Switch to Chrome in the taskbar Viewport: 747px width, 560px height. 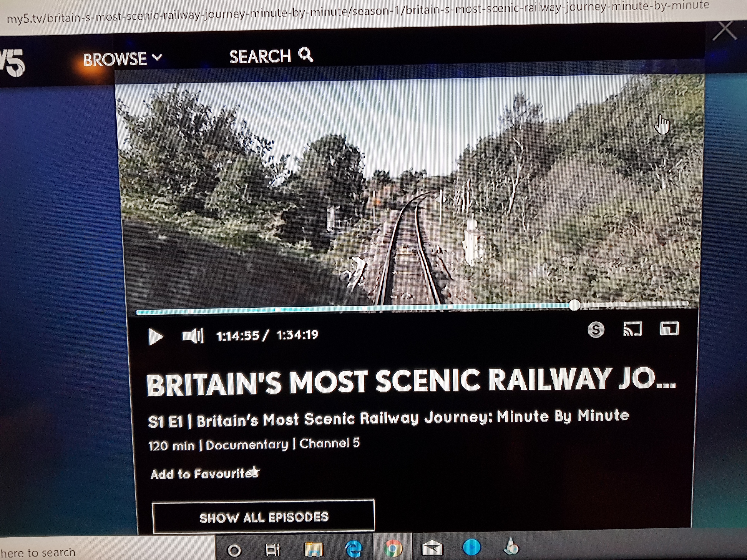[393, 548]
